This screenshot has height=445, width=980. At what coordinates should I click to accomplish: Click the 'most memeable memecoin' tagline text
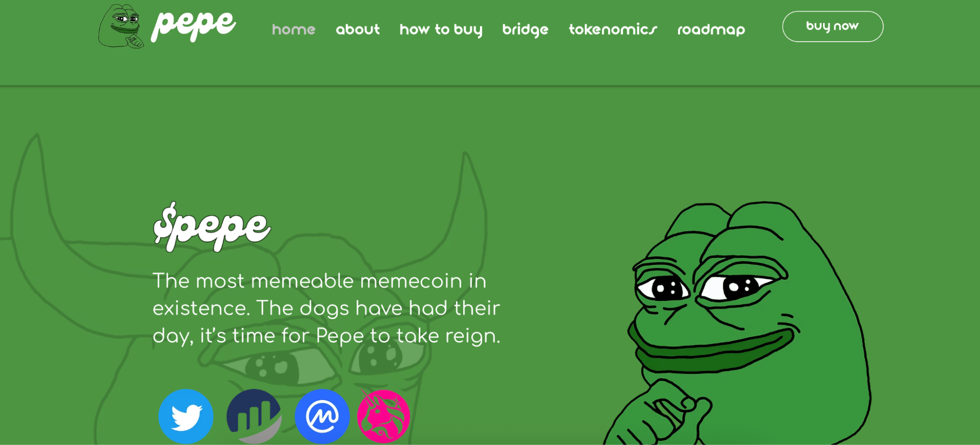pos(327,308)
